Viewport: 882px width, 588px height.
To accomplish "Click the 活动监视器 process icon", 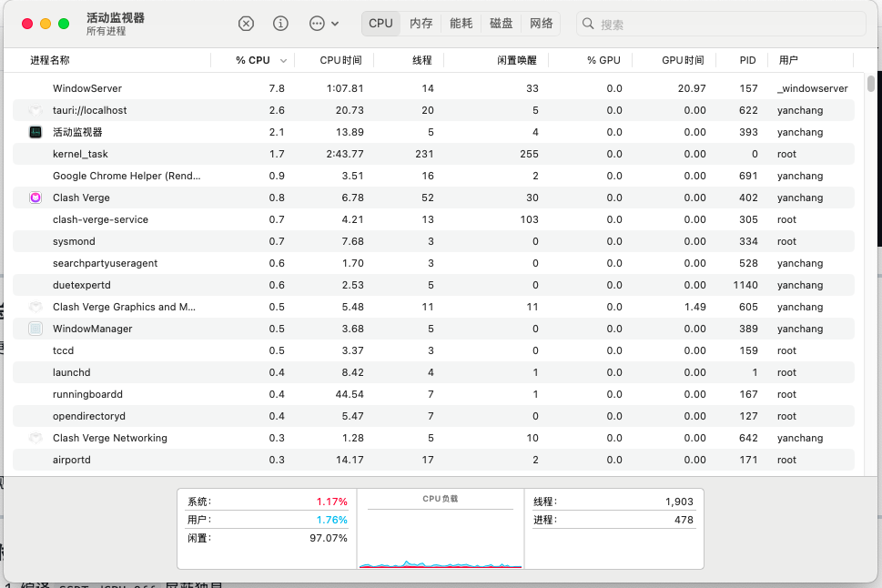I will click(x=35, y=132).
